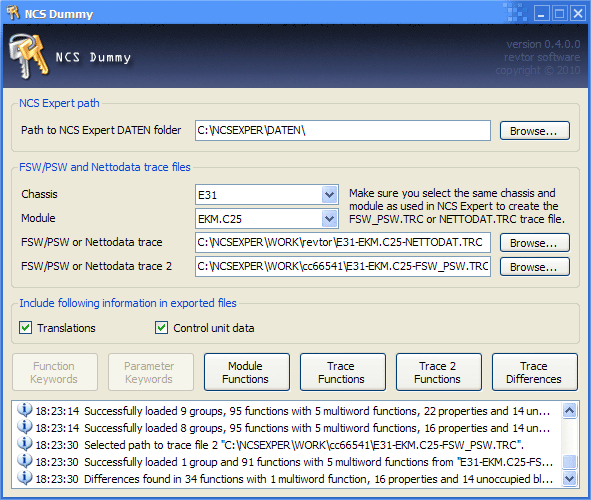Toggle the Control unit data checkbox

coord(161,328)
